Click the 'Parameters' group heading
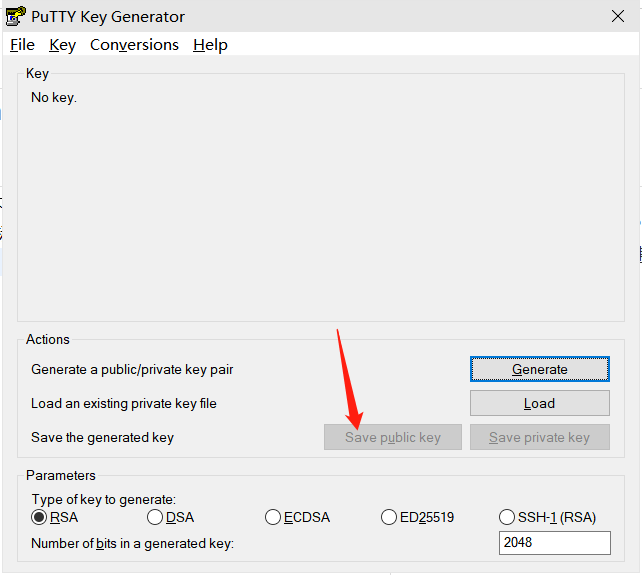The height and width of the screenshot is (575, 642). pyautogui.click(x=61, y=475)
